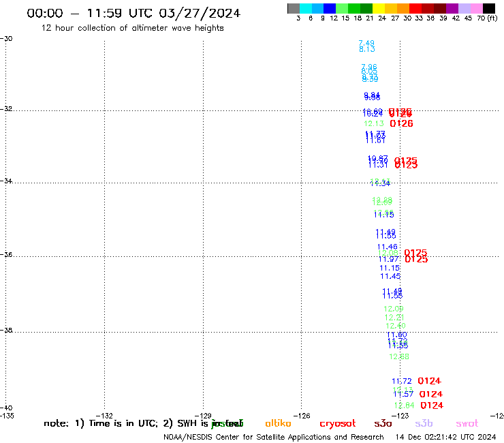Click the 7.49 wave height value

[366, 43]
